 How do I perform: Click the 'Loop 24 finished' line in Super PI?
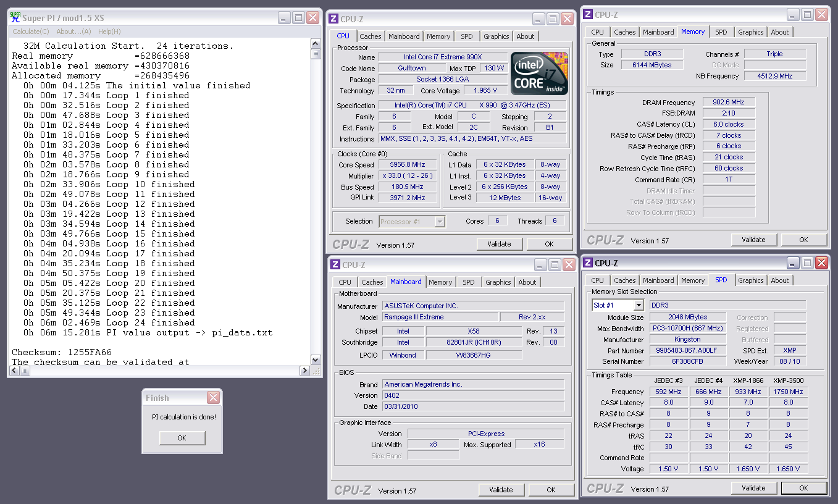tap(109, 322)
